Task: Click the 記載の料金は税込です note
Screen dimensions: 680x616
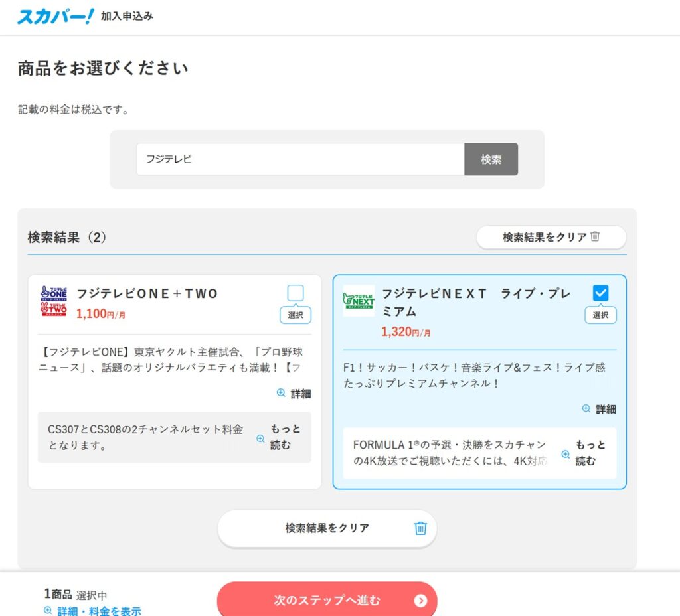Action: (x=73, y=110)
